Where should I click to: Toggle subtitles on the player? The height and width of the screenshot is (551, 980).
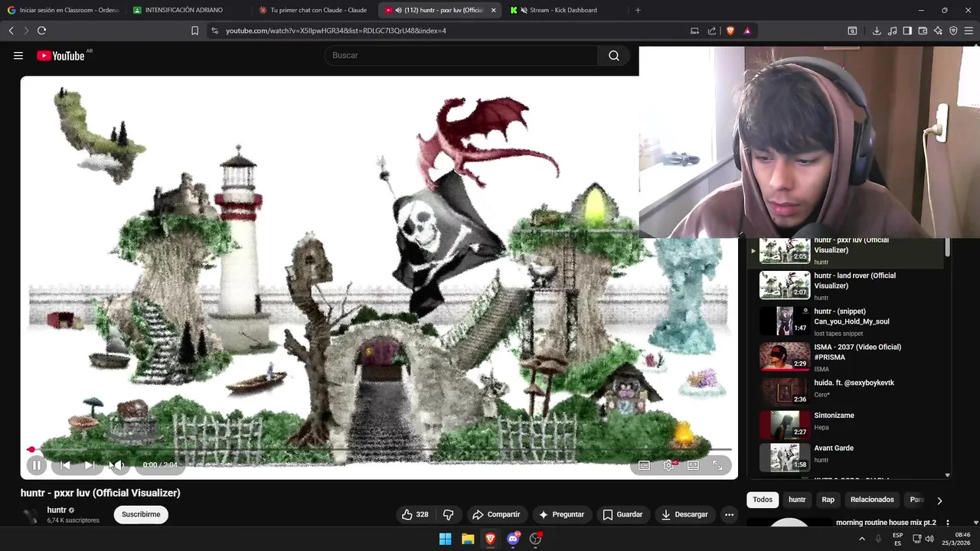644,465
